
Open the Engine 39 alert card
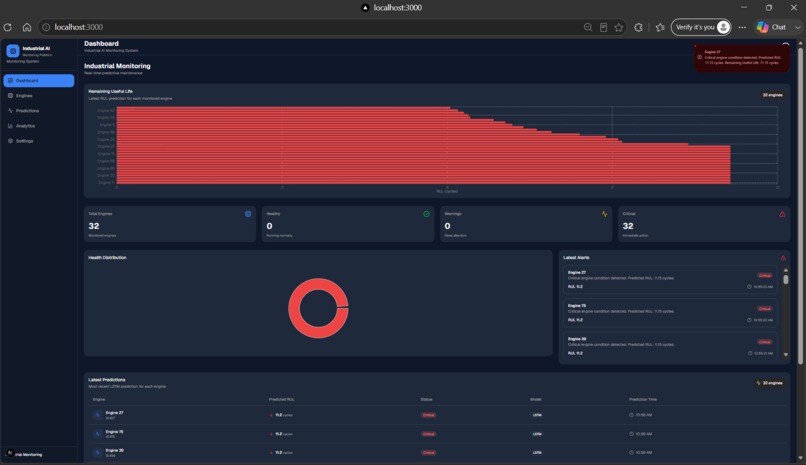tap(670, 346)
